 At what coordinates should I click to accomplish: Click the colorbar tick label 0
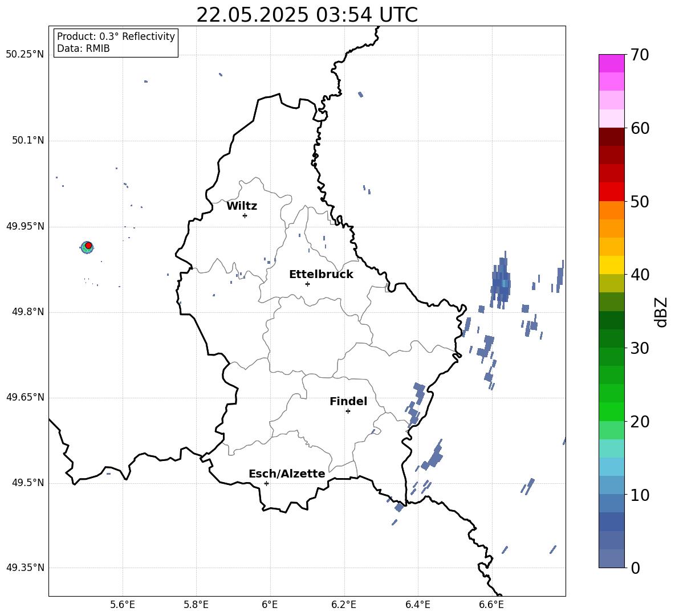coord(635,568)
